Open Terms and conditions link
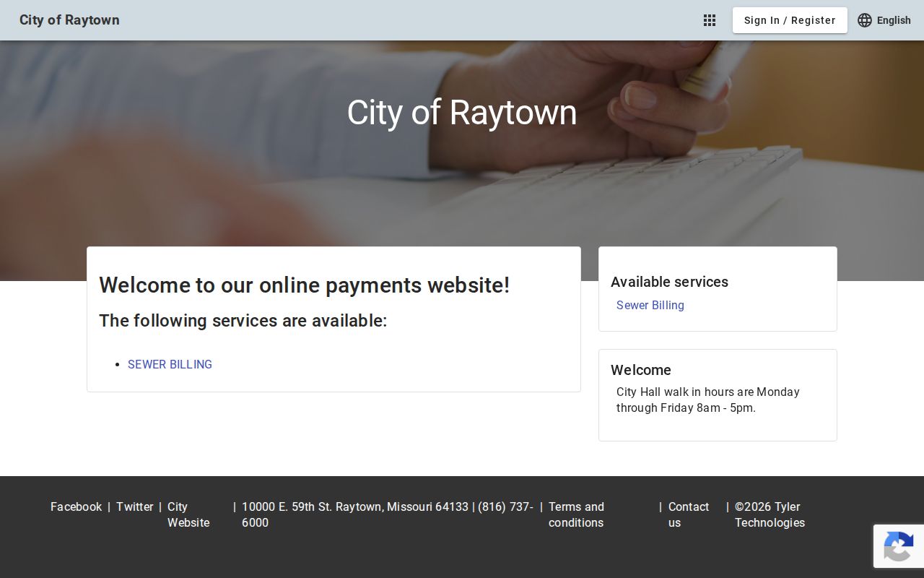924x578 pixels. pos(576,514)
